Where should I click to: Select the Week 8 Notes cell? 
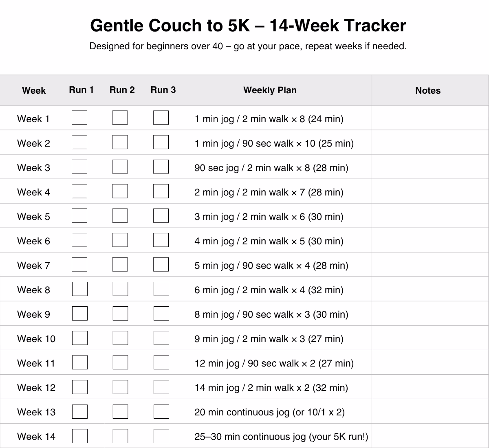click(x=430, y=290)
